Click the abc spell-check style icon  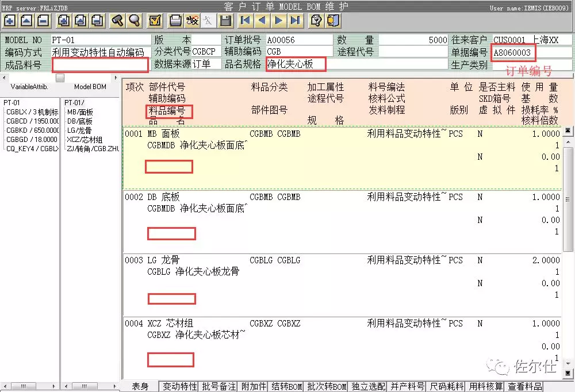pyautogui.click(x=192, y=21)
